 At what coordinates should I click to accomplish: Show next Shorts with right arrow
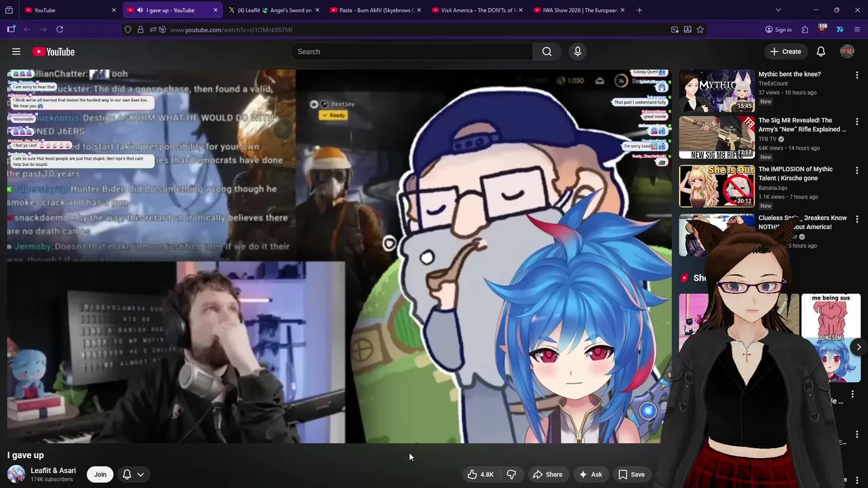coord(859,347)
